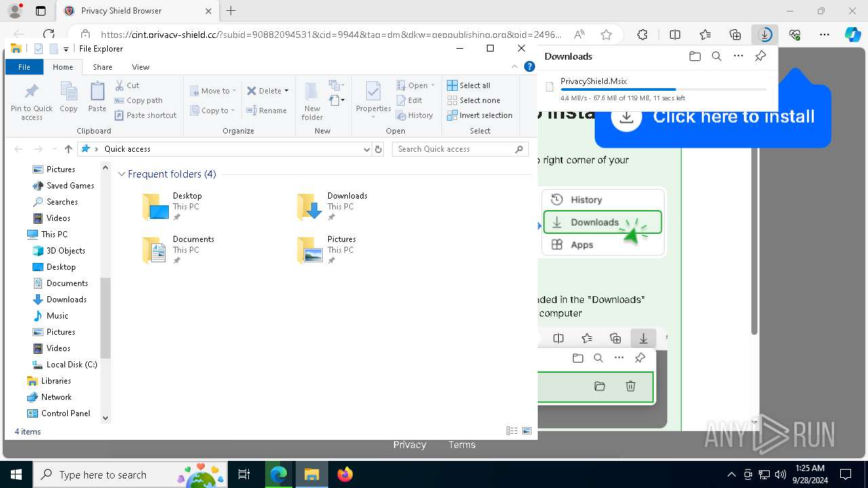
Task: Switch to the Share tab
Action: click(102, 67)
